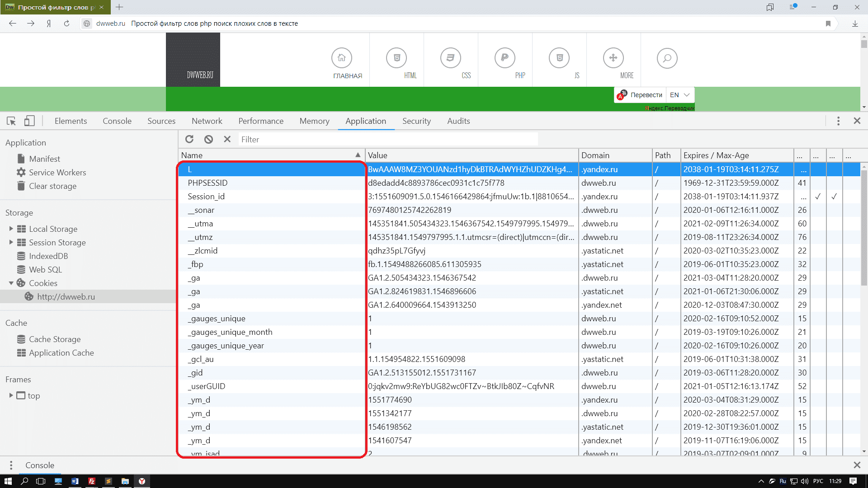This screenshot has height=488, width=868.
Task: Open the JS section icon
Action: (559, 58)
